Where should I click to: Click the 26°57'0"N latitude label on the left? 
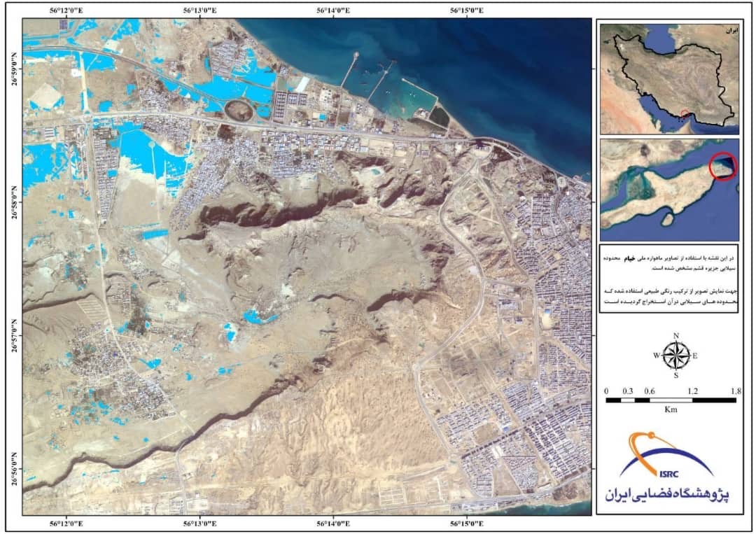[15, 336]
